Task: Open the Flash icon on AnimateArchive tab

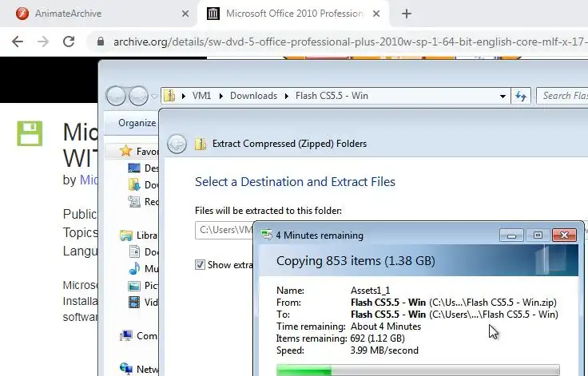Action: pos(22,14)
